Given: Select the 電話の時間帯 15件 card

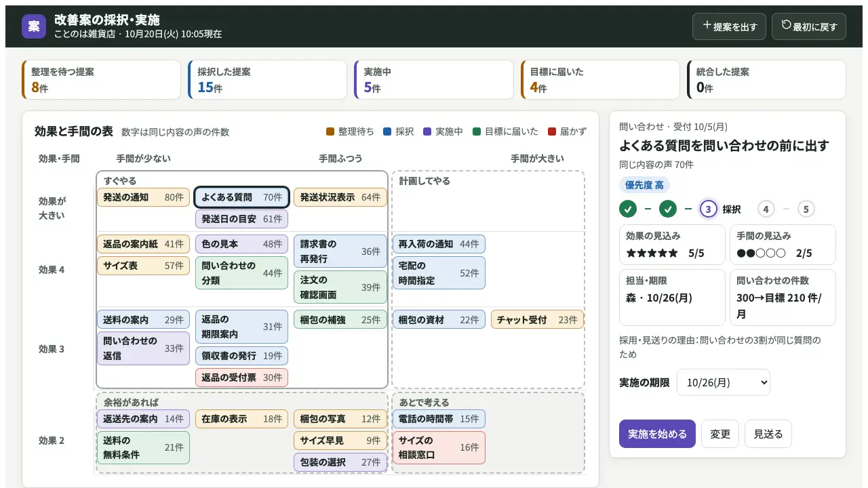Looking at the screenshot, I should point(439,419).
